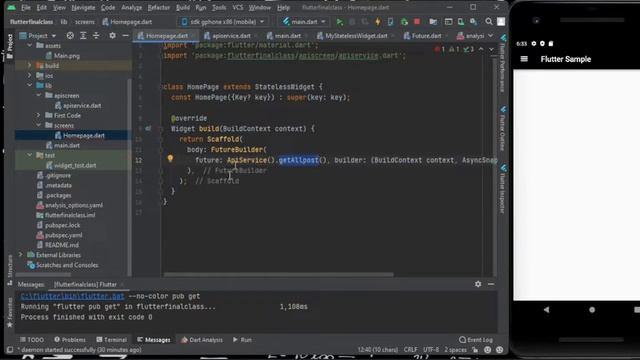Collapse the test folder
The width and height of the screenshot is (640, 360).
[29, 155]
